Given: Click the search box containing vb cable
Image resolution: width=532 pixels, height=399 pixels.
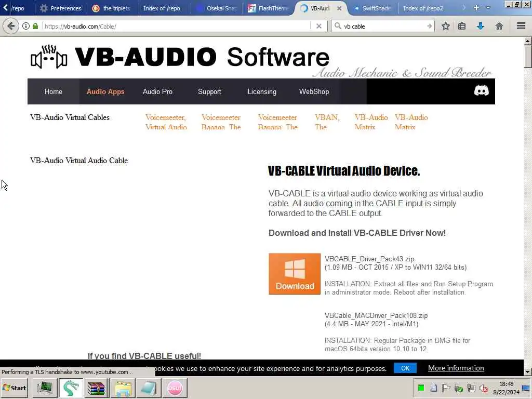Looking at the screenshot, I should coord(383,26).
